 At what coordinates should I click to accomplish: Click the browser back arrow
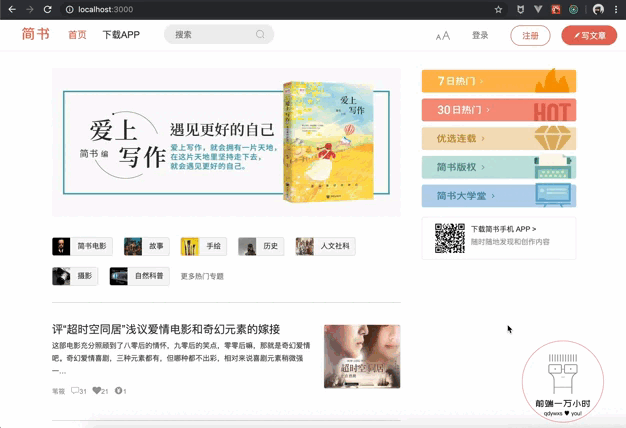12,9
